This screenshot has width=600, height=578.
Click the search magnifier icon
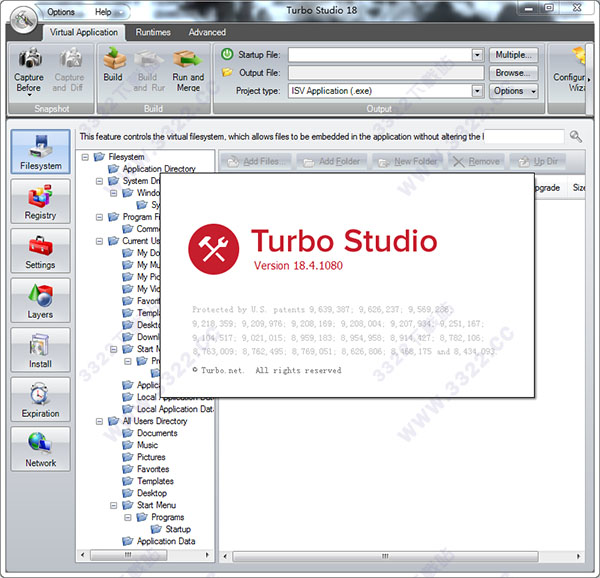coord(576,136)
